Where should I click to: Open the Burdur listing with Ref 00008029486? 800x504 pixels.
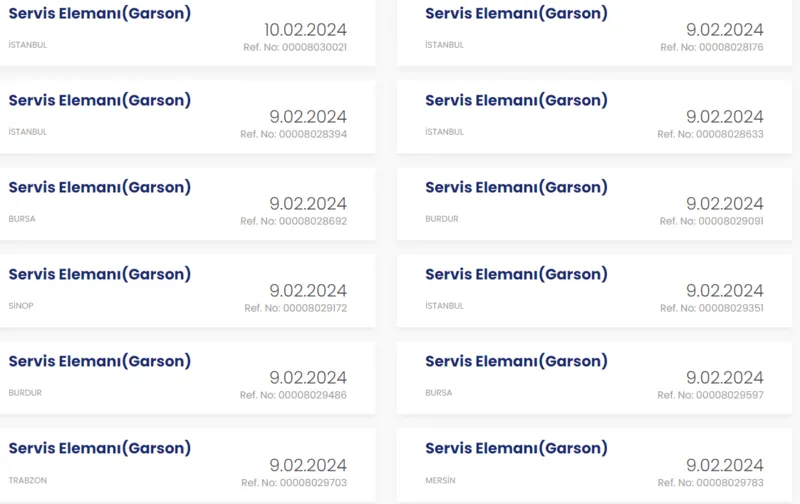(100, 362)
